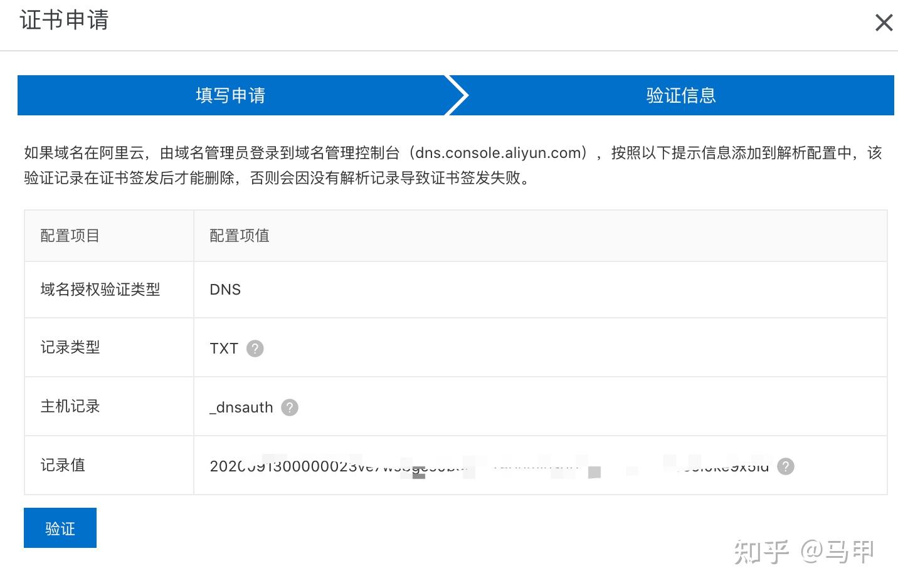Click the 配置项目 column header
Viewport: 898px width, 588px height.
coord(70,236)
